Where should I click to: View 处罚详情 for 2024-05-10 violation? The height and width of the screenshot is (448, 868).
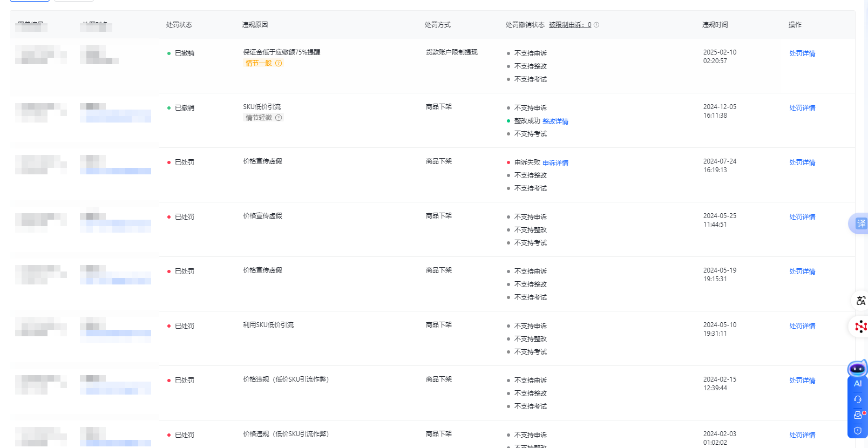click(802, 326)
